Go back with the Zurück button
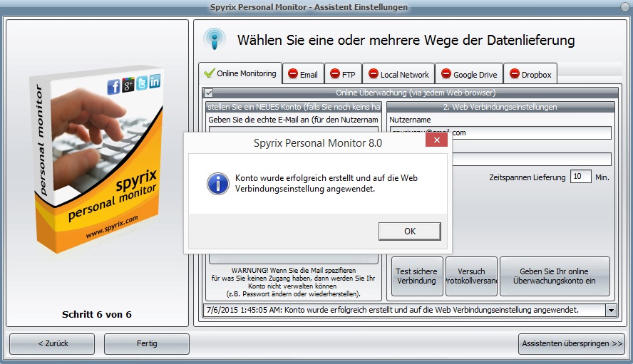Viewport: 633px width, 364px height. [52, 344]
